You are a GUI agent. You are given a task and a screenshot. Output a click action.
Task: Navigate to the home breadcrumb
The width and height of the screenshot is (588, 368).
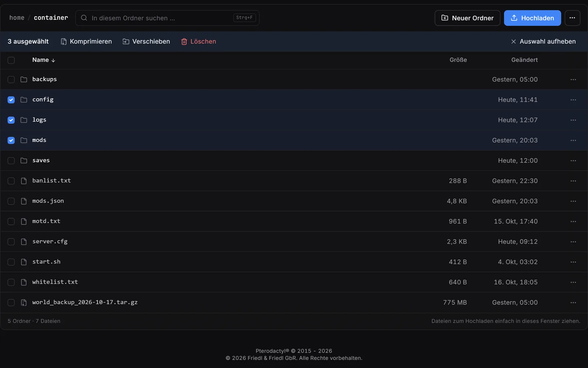pyautogui.click(x=17, y=18)
